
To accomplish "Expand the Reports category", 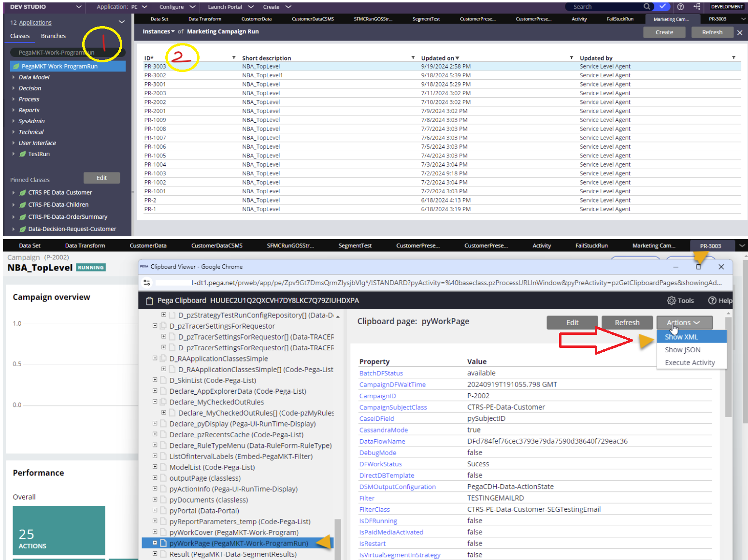I will (x=14, y=110).
